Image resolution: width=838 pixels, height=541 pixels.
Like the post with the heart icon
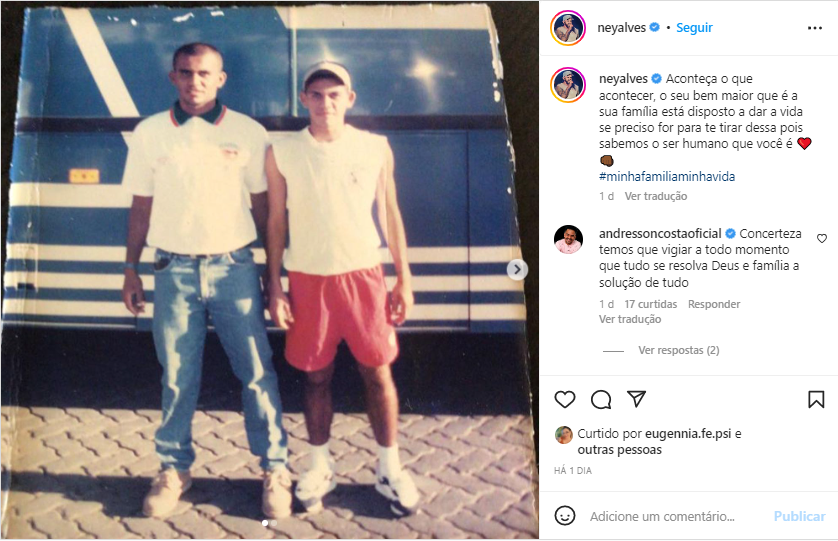tap(564, 399)
